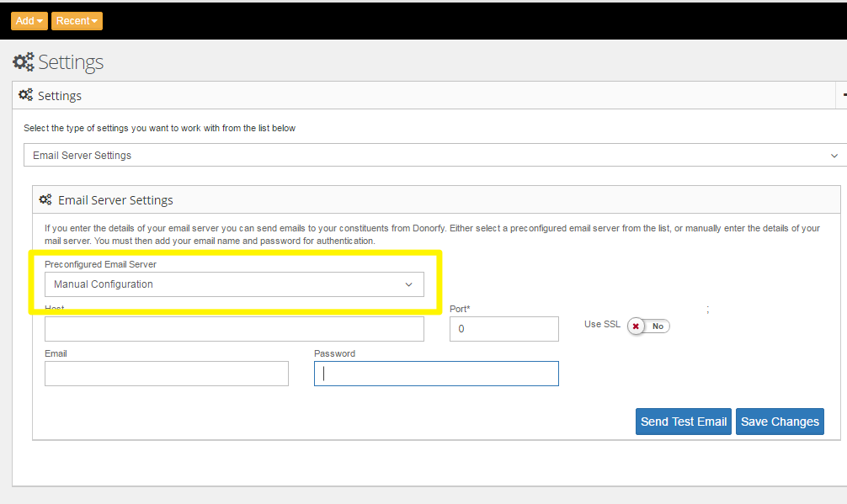Click the Email text field

[167, 374]
